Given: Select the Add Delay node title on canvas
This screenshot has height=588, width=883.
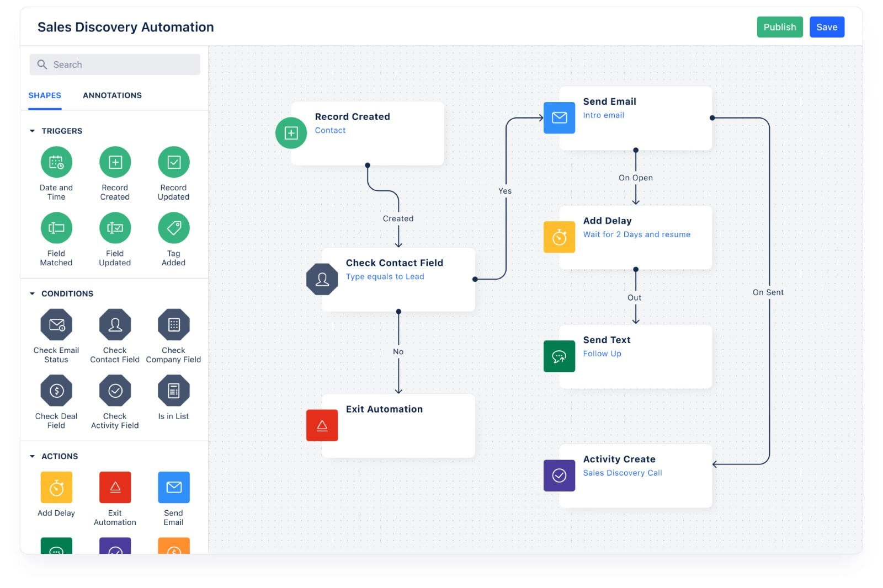Looking at the screenshot, I should pos(607,221).
